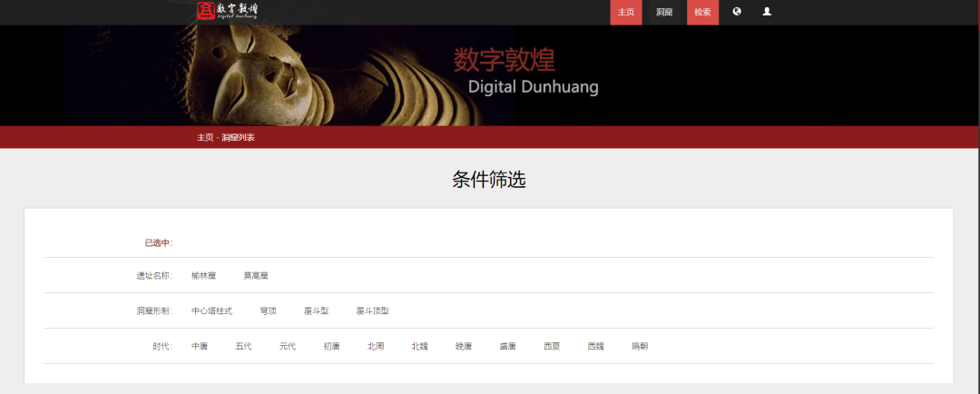This screenshot has height=394, width=980.
Task: Filter by era 北魏
Action: click(x=419, y=347)
